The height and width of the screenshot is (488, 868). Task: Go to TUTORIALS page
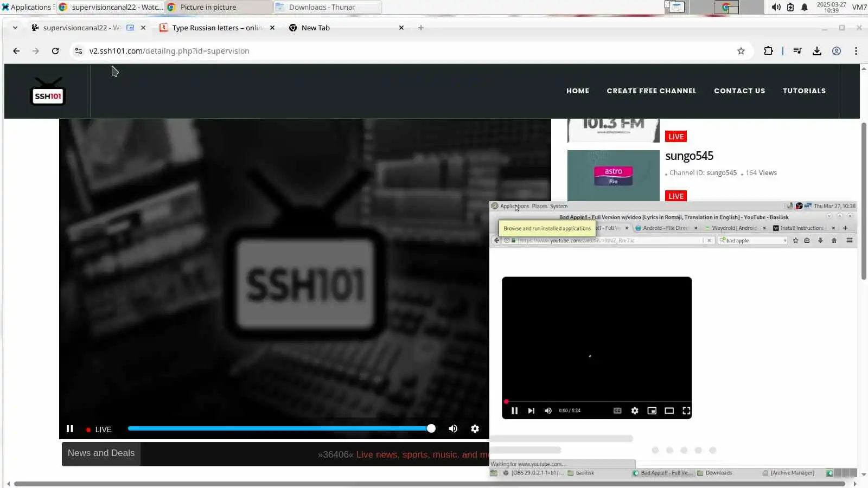pyautogui.click(x=804, y=91)
